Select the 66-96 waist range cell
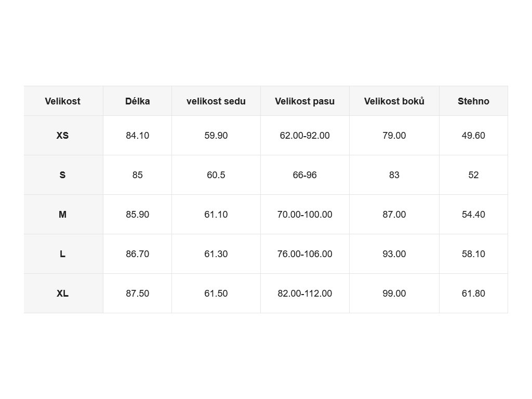This screenshot has height=399, width=532. 305,175
